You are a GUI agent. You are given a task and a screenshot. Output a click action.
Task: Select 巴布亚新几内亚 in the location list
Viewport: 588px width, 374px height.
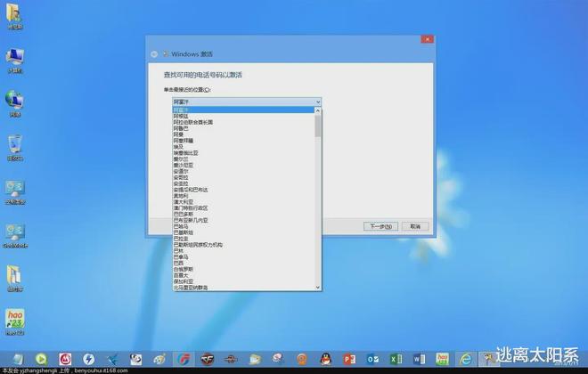point(243,220)
